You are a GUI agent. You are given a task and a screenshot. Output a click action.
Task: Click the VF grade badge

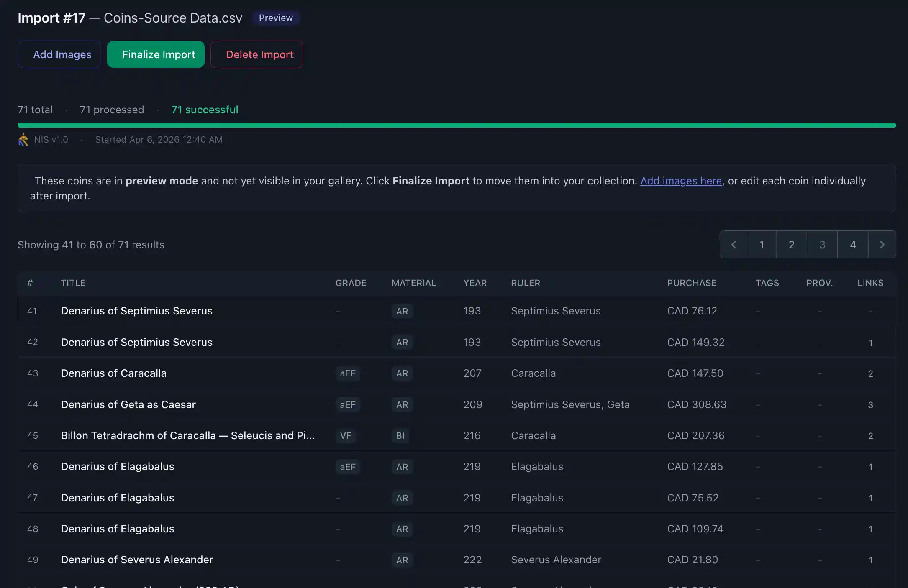click(x=346, y=436)
